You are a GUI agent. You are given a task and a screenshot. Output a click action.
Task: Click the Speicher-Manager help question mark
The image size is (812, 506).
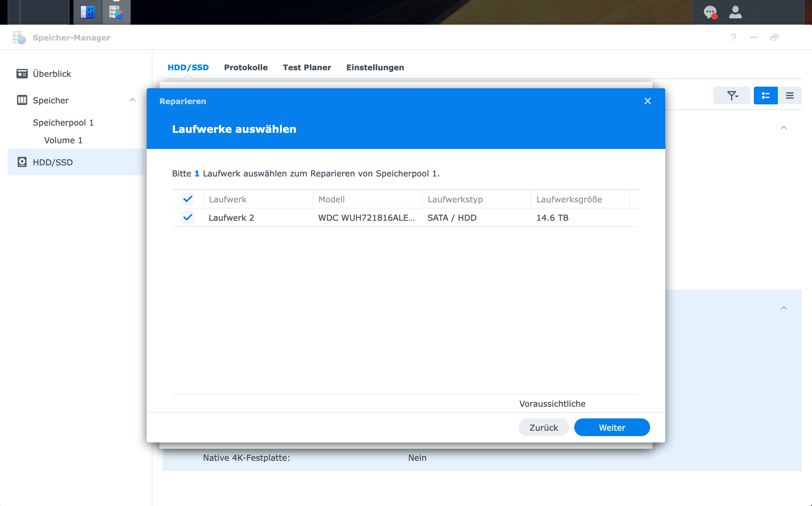pos(733,38)
